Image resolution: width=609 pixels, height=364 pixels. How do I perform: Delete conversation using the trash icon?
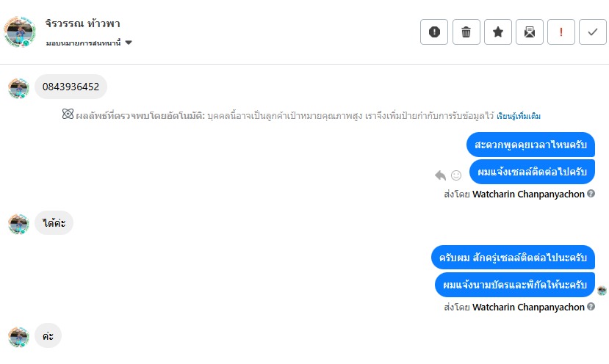coord(466,32)
